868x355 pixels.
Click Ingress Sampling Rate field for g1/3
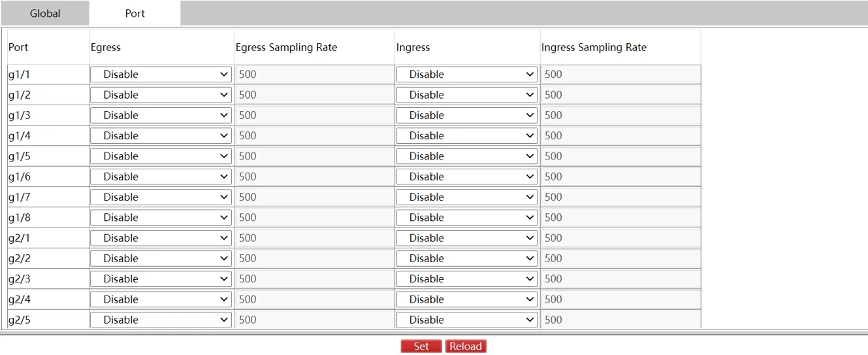[620, 115]
